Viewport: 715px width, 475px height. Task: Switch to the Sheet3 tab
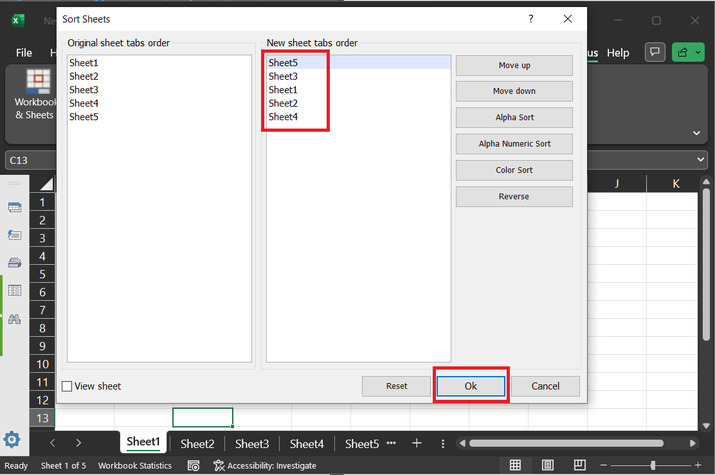click(252, 444)
